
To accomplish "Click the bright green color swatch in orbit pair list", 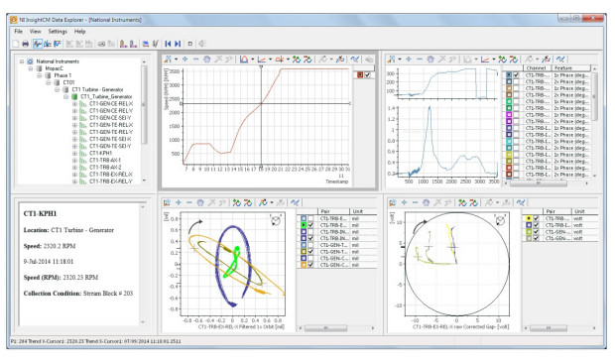I will (304, 225).
